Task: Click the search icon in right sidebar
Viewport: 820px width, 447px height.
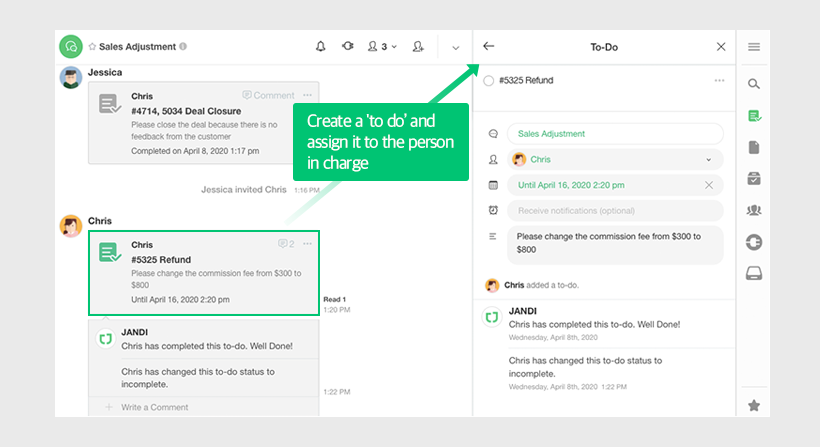Action: [754, 84]
